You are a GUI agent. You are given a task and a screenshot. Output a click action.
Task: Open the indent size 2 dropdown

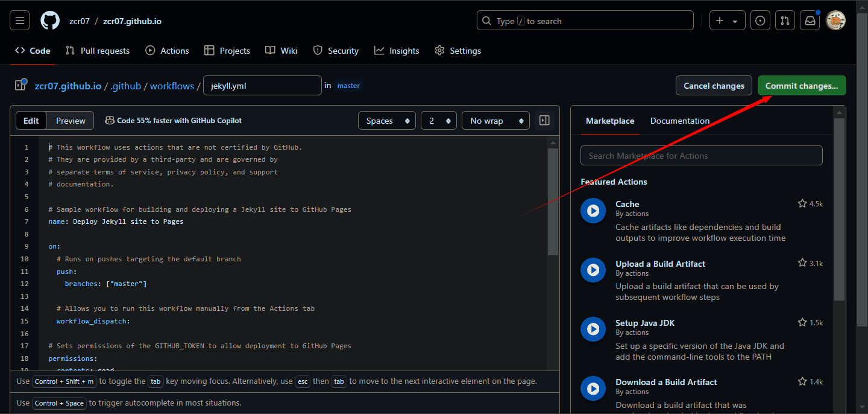point(438,121)
